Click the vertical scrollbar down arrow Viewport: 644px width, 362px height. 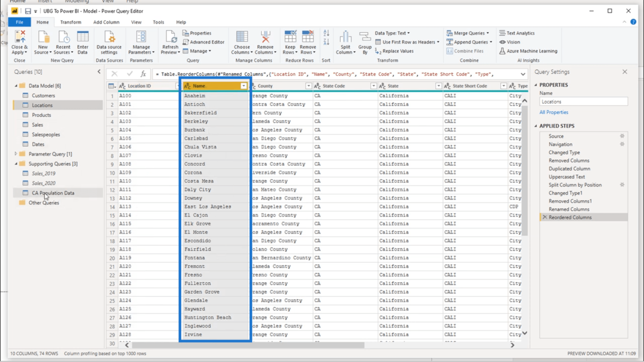[525, 333]
